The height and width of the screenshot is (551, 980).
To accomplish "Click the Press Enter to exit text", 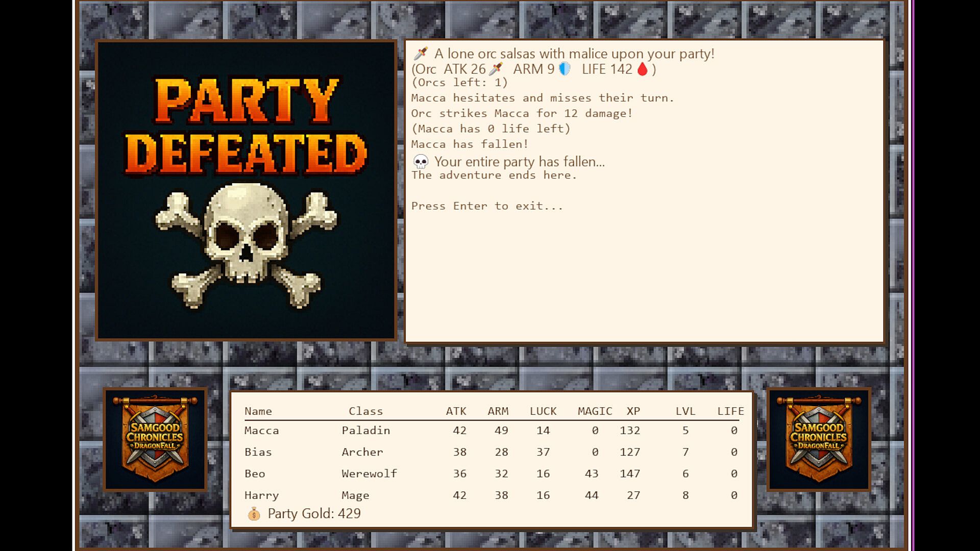I will [487, 206].
